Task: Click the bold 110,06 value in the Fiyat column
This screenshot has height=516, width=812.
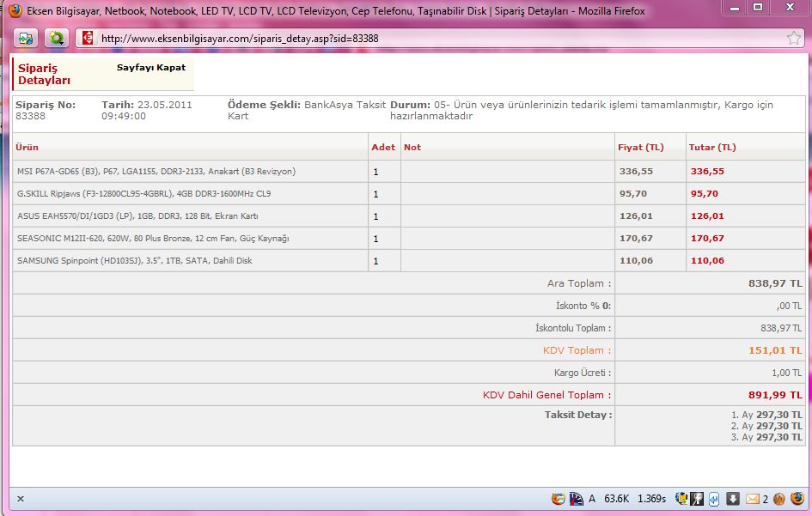Action: click(x=636, y=260)
